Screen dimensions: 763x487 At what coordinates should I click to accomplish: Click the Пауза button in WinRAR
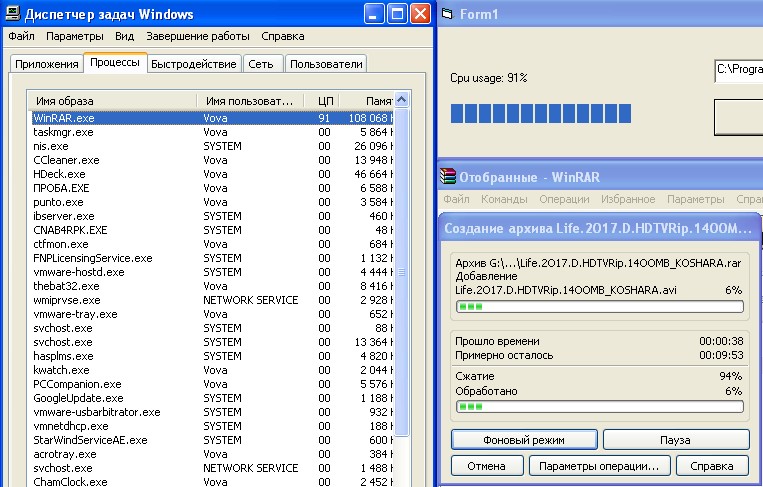[x=676, y=440]
